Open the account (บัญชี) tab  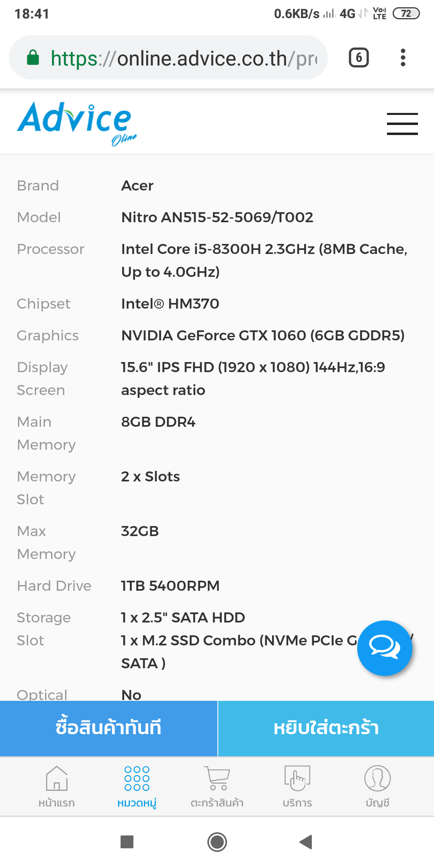coord(377,786)
